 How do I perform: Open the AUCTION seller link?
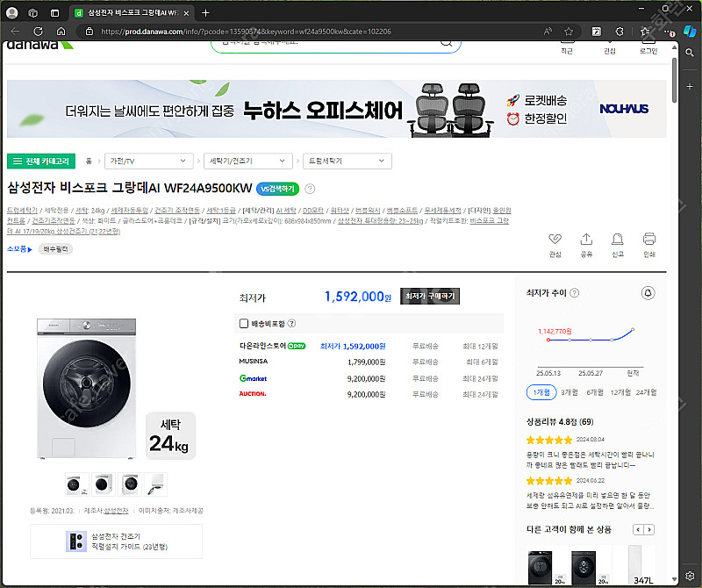[253, 394]
